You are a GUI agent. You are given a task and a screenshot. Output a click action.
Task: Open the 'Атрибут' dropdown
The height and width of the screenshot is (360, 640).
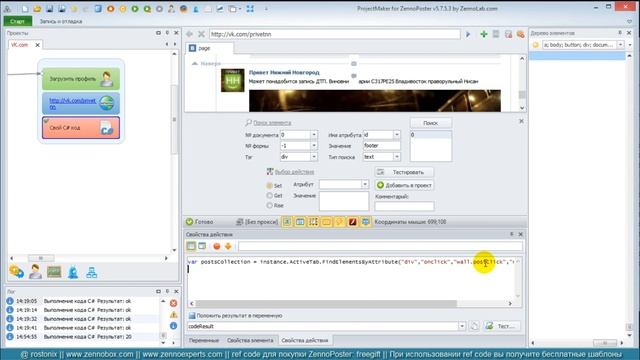pos(365,184)
